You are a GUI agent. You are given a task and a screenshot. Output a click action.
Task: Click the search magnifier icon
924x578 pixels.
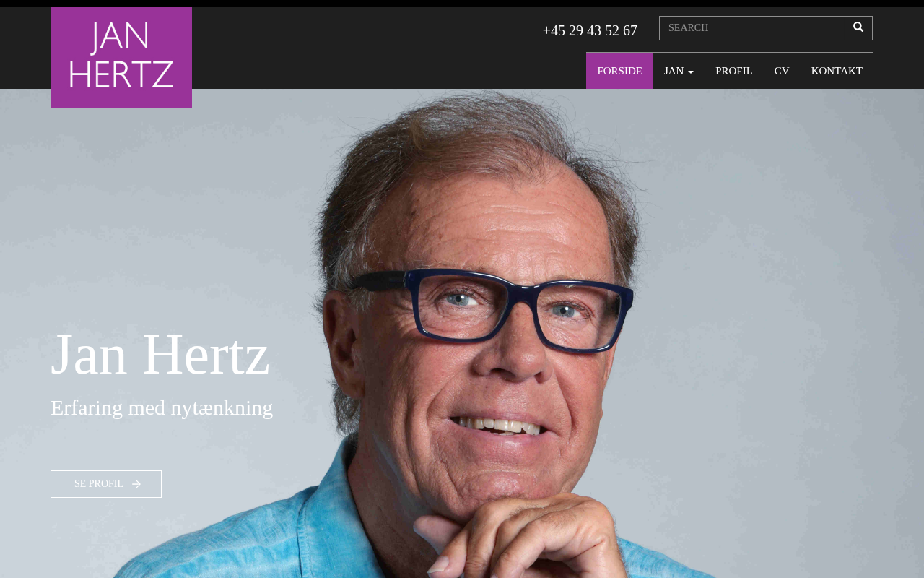pos(858,27)
